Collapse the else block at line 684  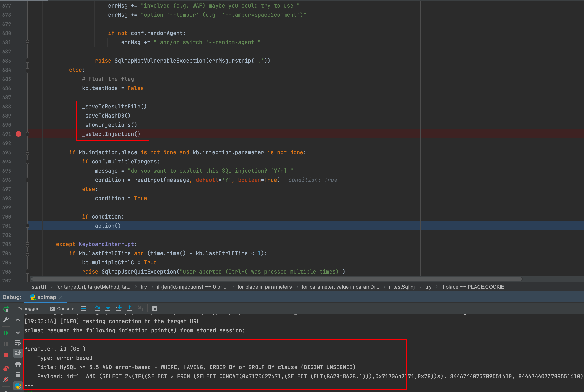28,70
